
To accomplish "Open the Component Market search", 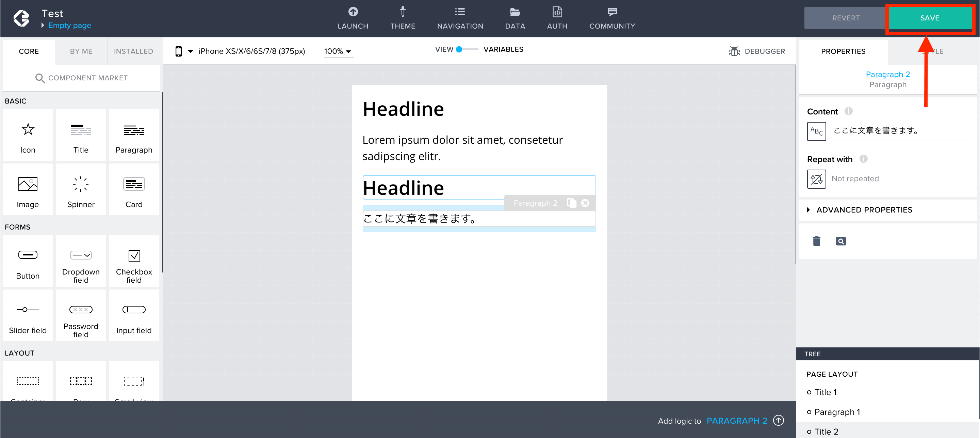I will click(x=81, y=78).
